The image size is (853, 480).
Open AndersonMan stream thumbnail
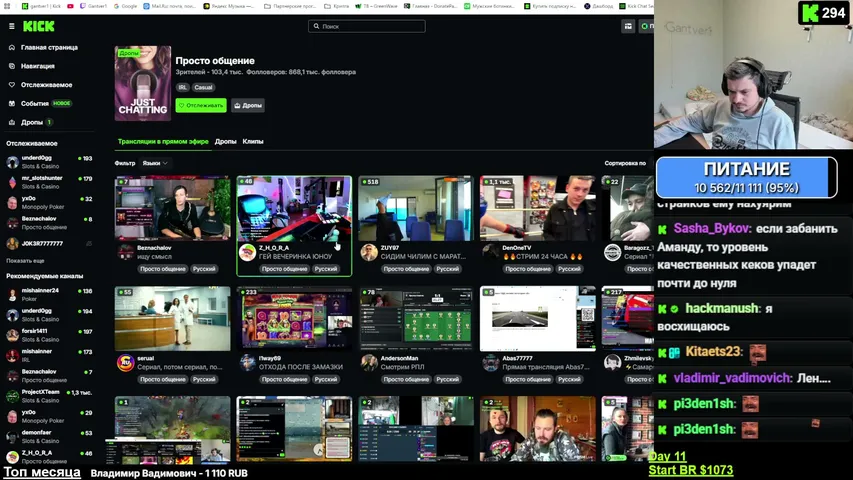point(416,318)
